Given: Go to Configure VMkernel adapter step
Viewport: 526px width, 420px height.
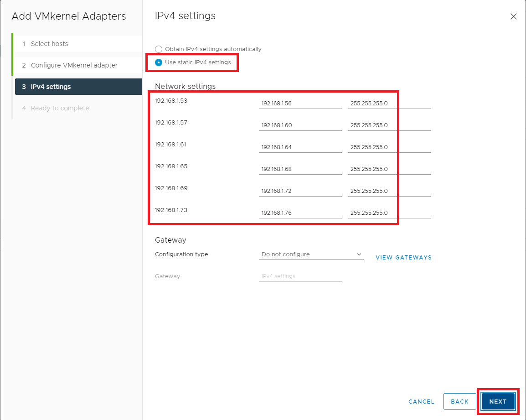Looking at the screenshot, I should (x=74, y=65).
